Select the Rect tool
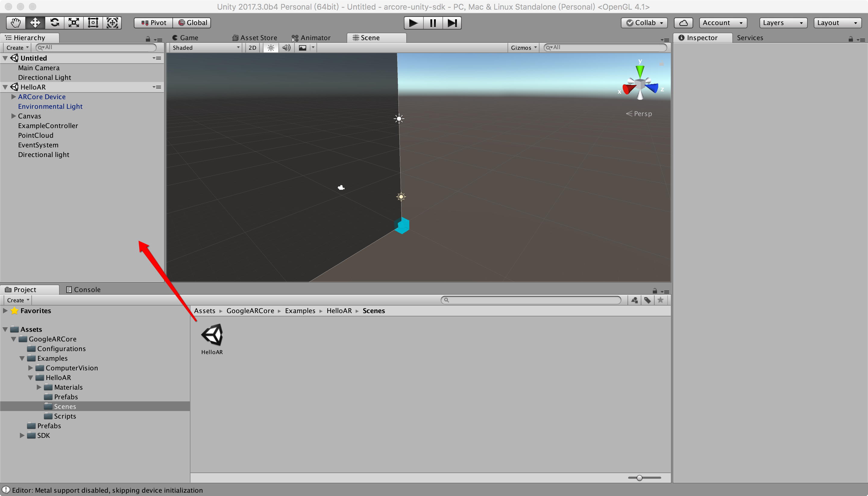This screenshot has width=868, height=496. (93, 23)
